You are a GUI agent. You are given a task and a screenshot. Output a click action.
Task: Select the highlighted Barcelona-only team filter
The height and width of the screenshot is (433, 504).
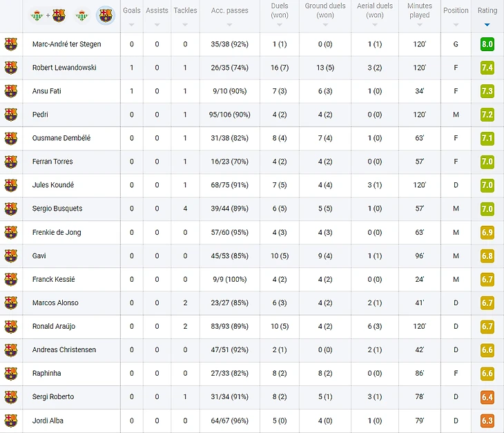pyautogui.click(x=106, y=15)
